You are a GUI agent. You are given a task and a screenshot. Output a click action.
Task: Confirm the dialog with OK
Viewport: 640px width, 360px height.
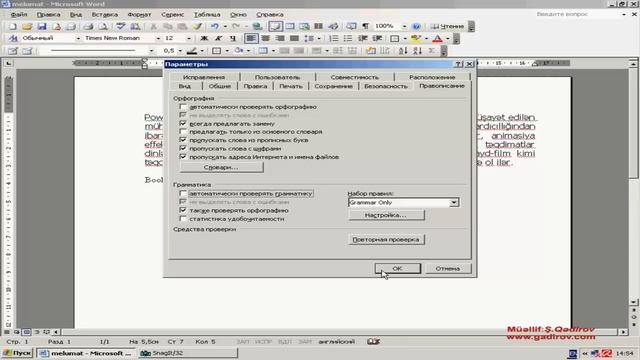[x=398, y=268]
